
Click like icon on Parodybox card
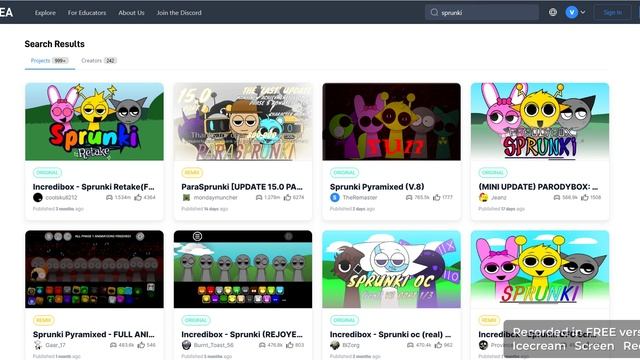click(585, 198)
